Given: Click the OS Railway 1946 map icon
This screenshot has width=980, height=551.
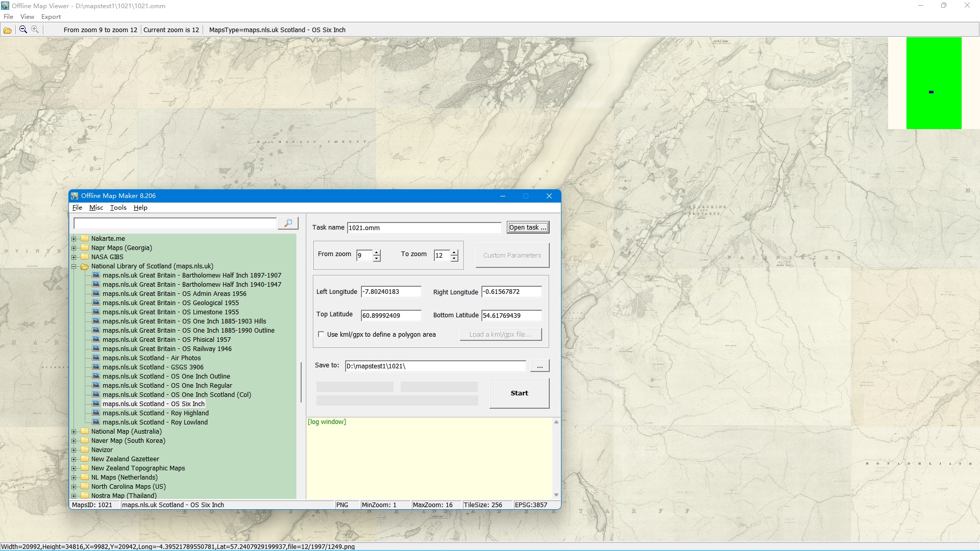Looking at the screenshot, I should [x=96, y=348].
